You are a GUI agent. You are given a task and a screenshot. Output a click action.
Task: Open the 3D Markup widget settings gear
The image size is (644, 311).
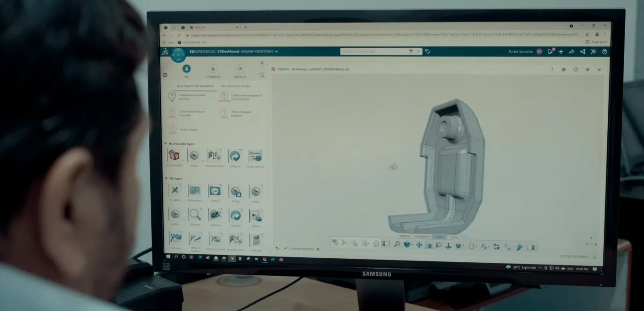click(x=564, y=70)
